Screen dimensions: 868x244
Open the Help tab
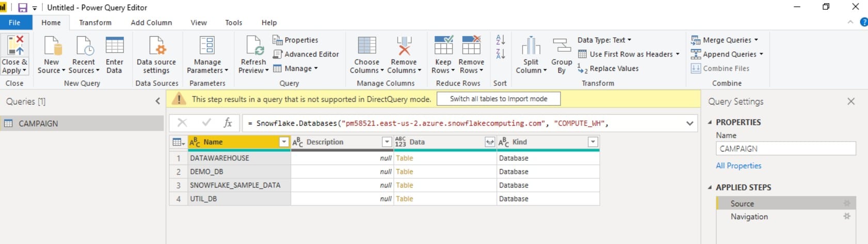[269, 22]
